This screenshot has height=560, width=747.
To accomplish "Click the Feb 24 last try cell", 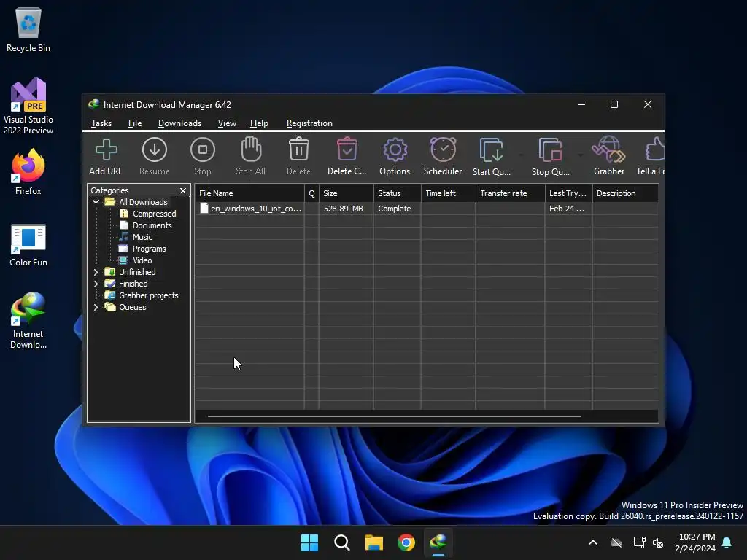I will click(x=566, y=209).
